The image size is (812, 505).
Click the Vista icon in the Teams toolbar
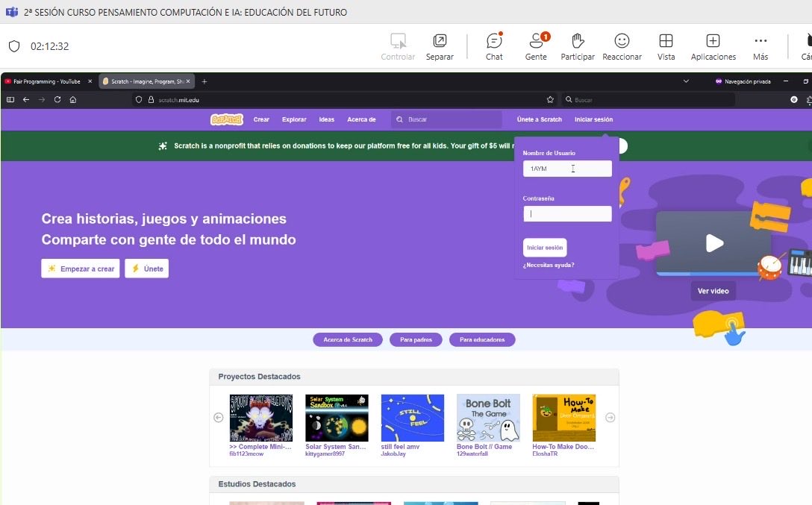666,45
